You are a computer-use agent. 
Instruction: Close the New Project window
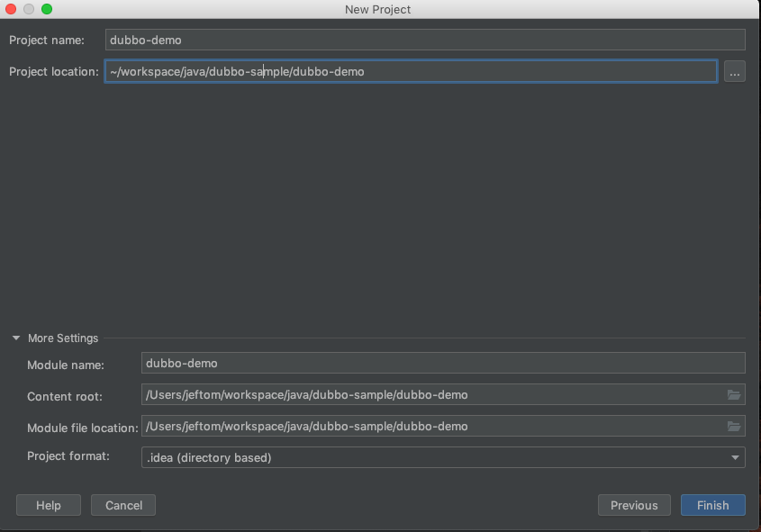point(11,9)
